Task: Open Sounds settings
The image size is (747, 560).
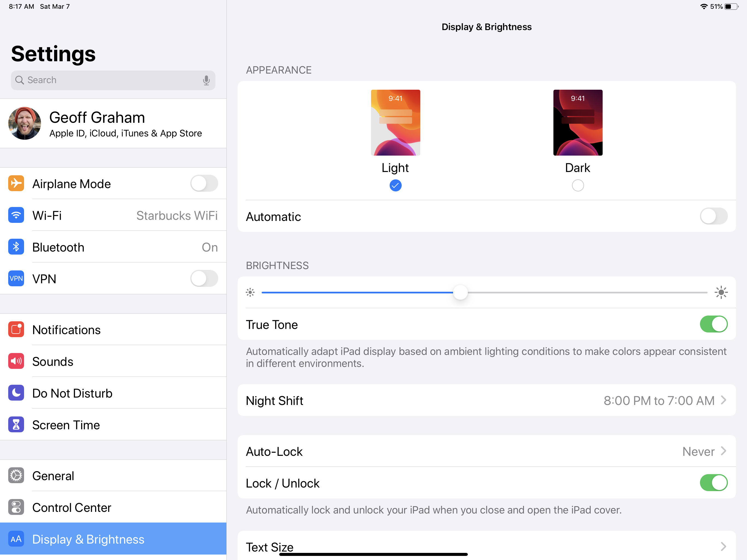Action: [113, 361]
